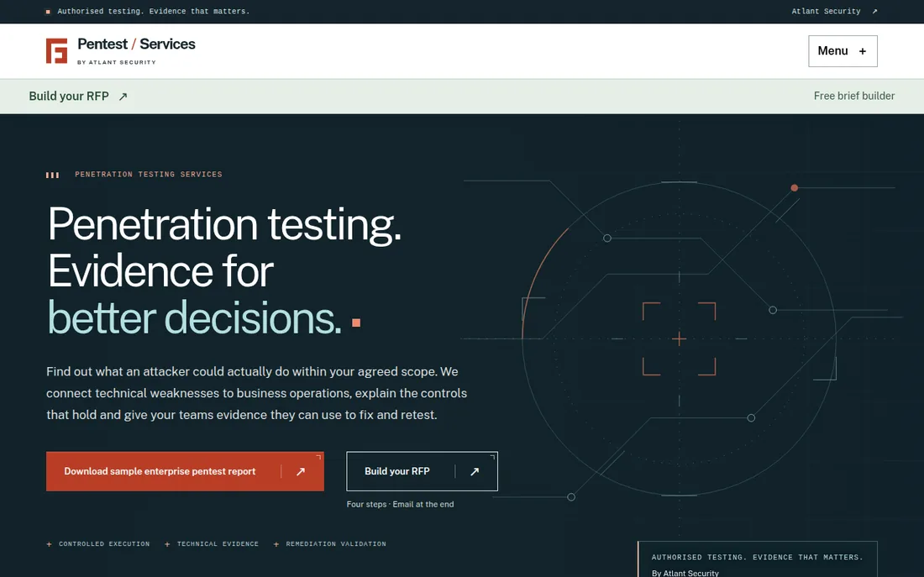Click the 'REMEDIATION VALIDATION' tag
The width and height of the screenshot is (924, 577).
(336, 544)
